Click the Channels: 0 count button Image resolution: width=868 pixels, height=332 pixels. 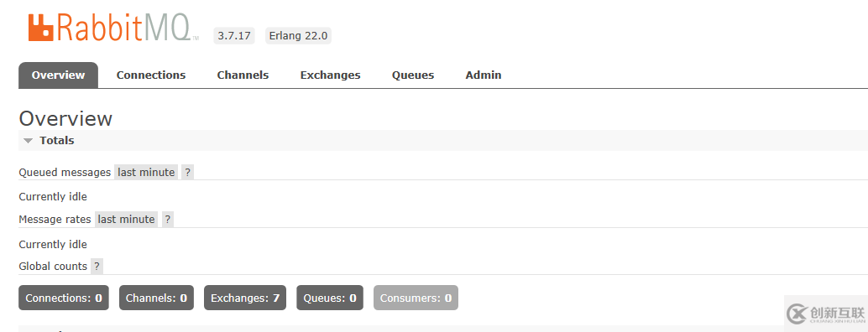157,298
